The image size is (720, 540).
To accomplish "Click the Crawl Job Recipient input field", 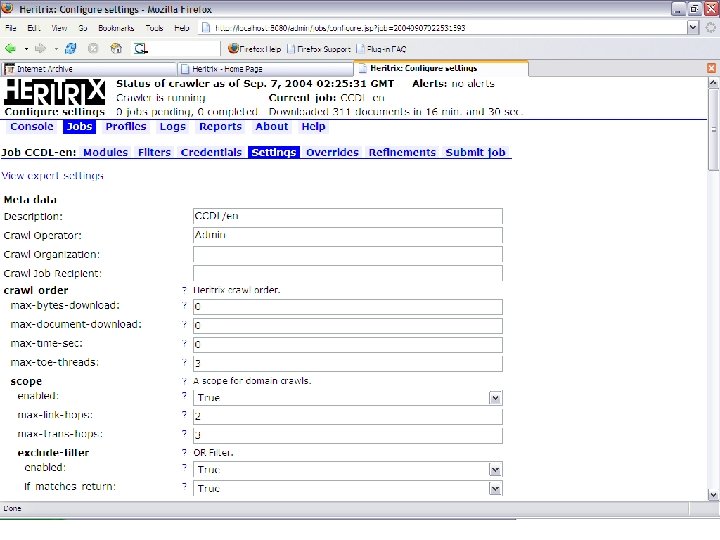I will tap(348, 273).
